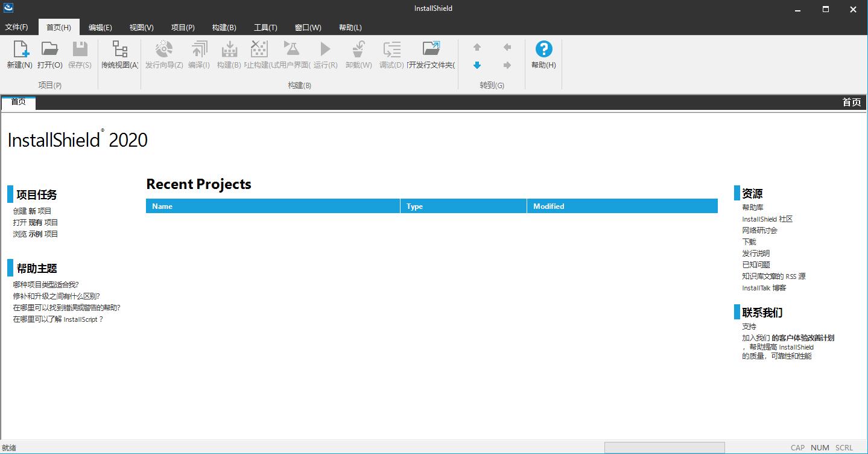
Task: Click the back left arrow in 转到 group
Action: point(507,47)
